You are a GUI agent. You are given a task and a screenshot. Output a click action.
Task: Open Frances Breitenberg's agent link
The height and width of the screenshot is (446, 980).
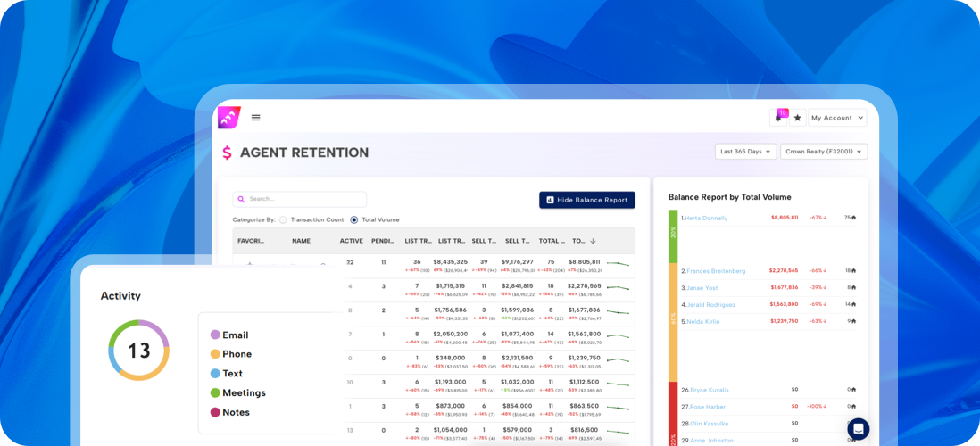(x=715, y=271)
